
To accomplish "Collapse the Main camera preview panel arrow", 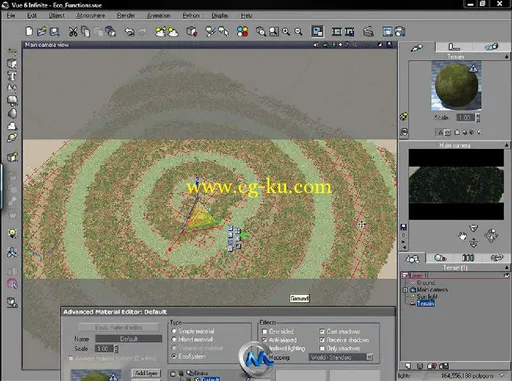I will [x=507, y=145].
